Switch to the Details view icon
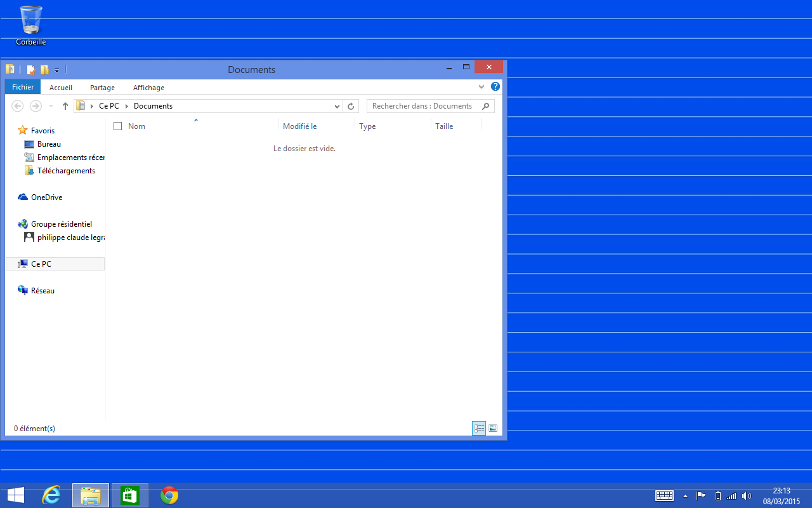The image size is (812, 508). coord(479,429)
